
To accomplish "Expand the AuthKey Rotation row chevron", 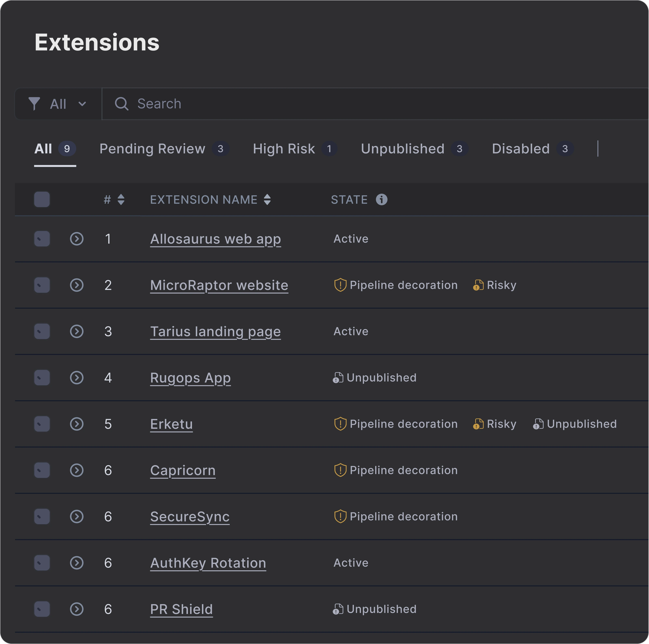I will [x=77, y=563].
